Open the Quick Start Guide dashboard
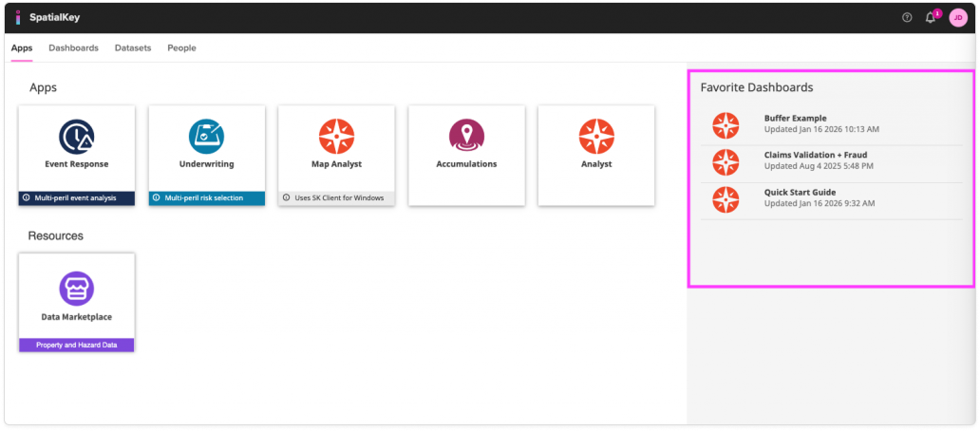The image size is (980, 431). 800,192
